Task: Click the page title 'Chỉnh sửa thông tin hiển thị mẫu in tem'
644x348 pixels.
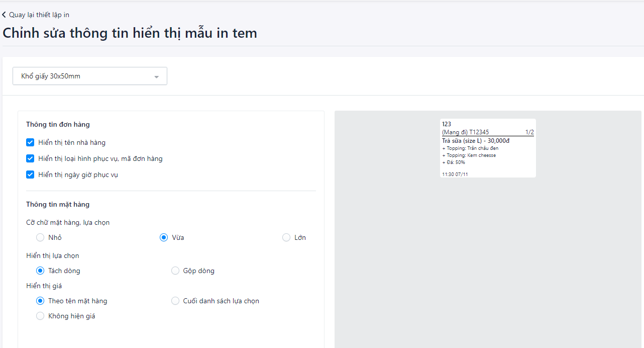Action: click(130, 33)
